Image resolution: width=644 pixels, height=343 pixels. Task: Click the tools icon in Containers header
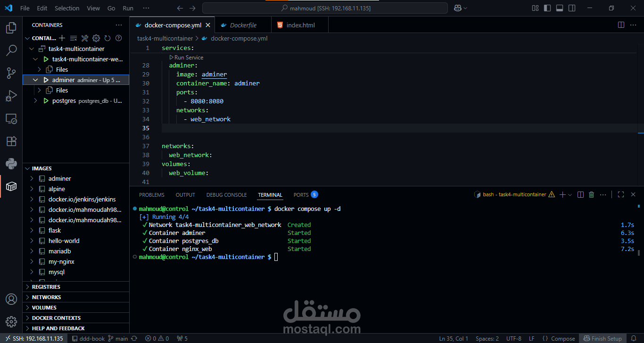(85, 38)
